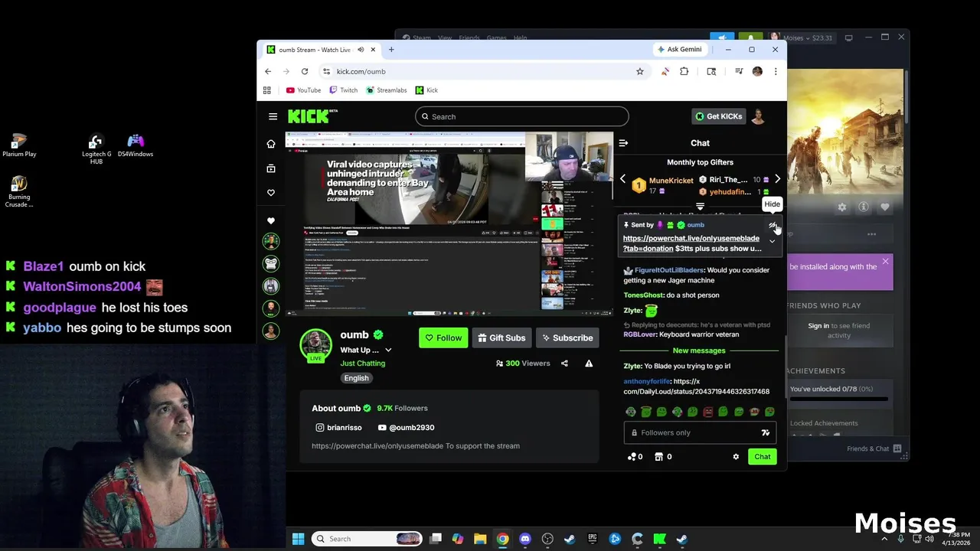Screen dimensions: 980x551
Task: Subscribe to oumb
Action: point(567,337)
